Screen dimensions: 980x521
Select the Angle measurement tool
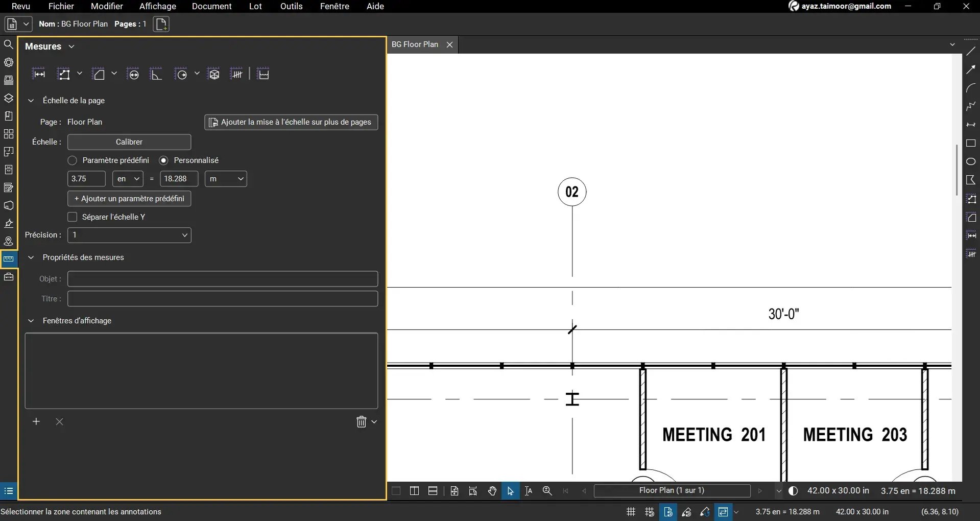tap(156, 74)
